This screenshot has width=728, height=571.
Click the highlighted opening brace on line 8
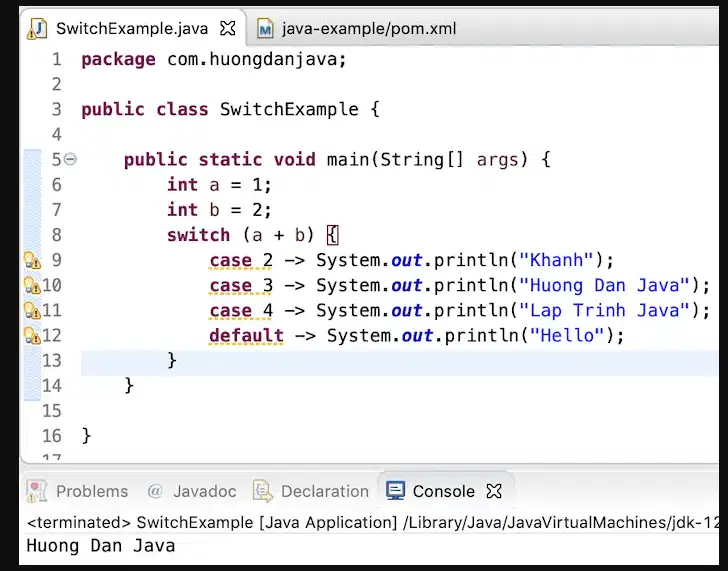point(332,235)
